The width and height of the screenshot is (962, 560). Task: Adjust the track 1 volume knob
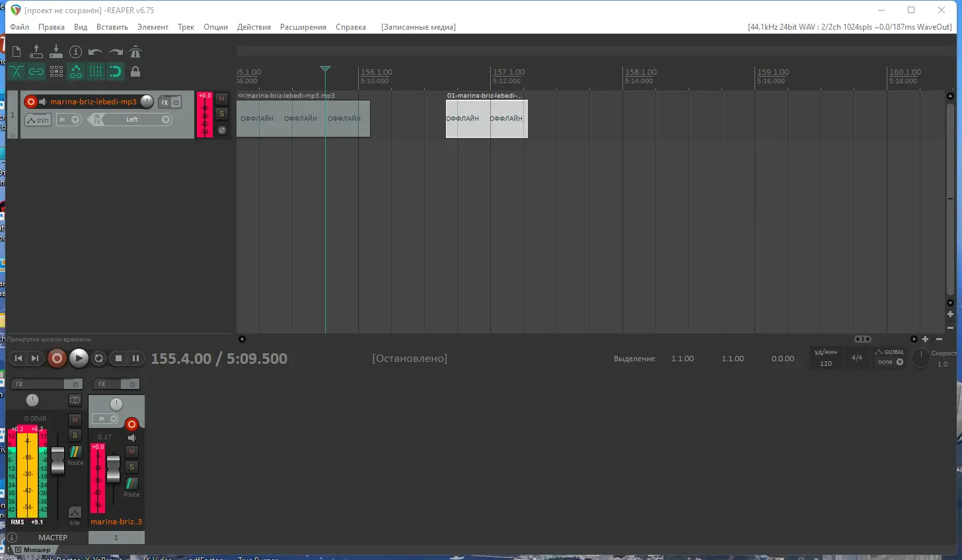click(147, 102)
